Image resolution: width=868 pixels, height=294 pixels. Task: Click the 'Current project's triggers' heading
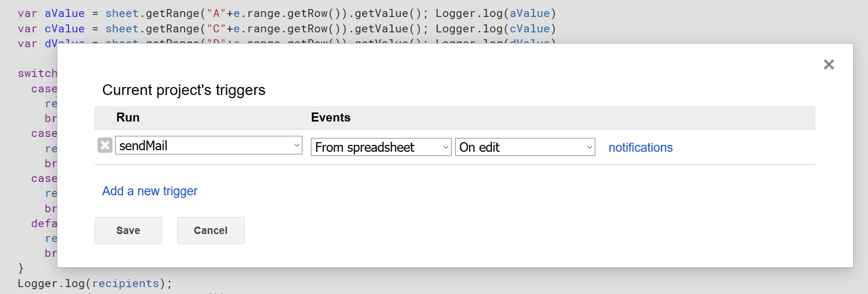(184, 90)
